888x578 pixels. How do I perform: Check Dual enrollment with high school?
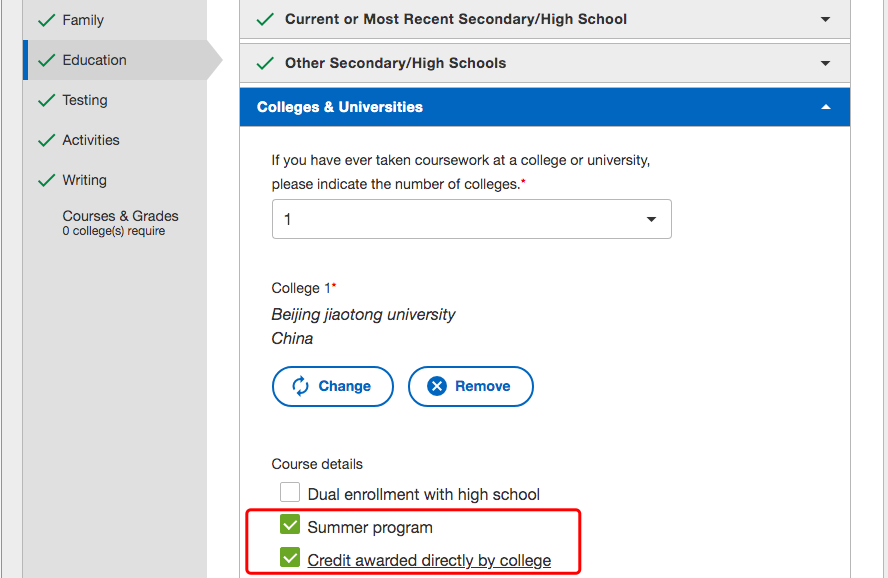click(290, 492)
